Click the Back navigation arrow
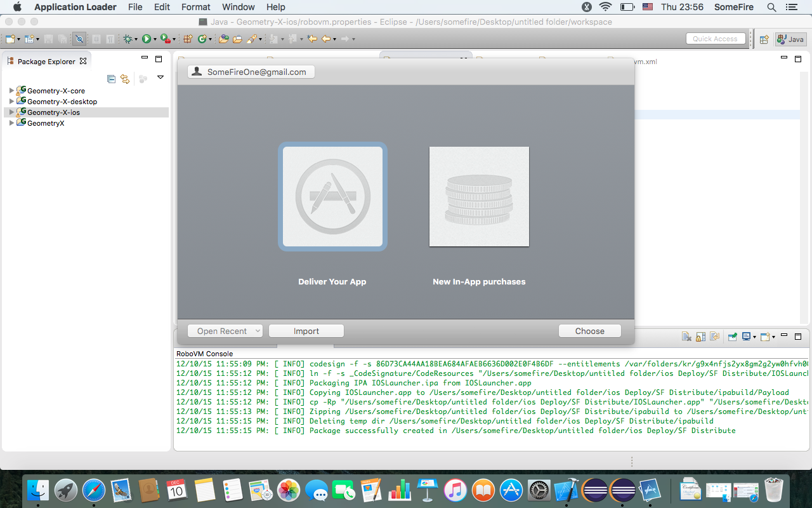Viewport: 812px width, 508px height. click(326, 39)
